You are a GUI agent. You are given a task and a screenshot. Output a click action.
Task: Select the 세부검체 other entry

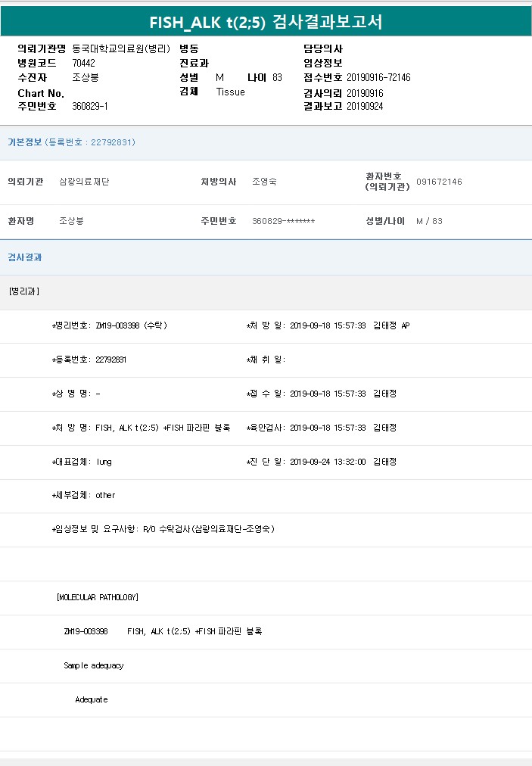pos(83,495)
